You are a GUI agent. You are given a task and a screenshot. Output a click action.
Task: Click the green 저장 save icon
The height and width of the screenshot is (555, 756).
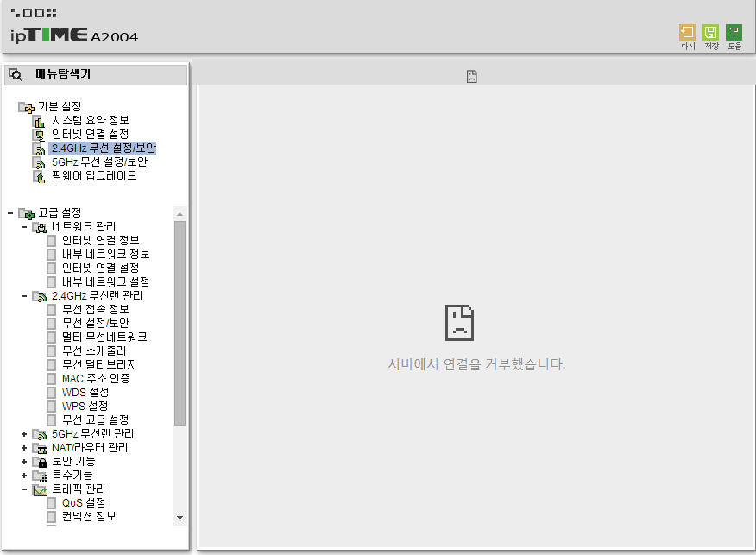click(710, 32)
